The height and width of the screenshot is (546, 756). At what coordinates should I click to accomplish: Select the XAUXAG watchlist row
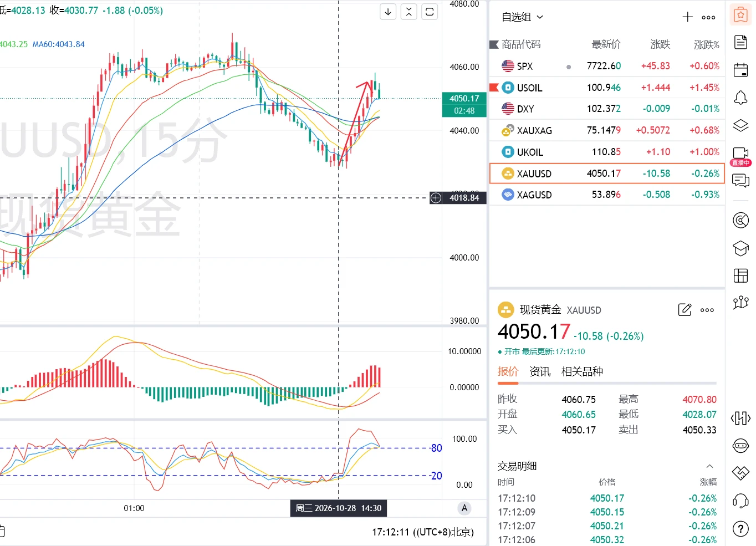pos(607,130)
